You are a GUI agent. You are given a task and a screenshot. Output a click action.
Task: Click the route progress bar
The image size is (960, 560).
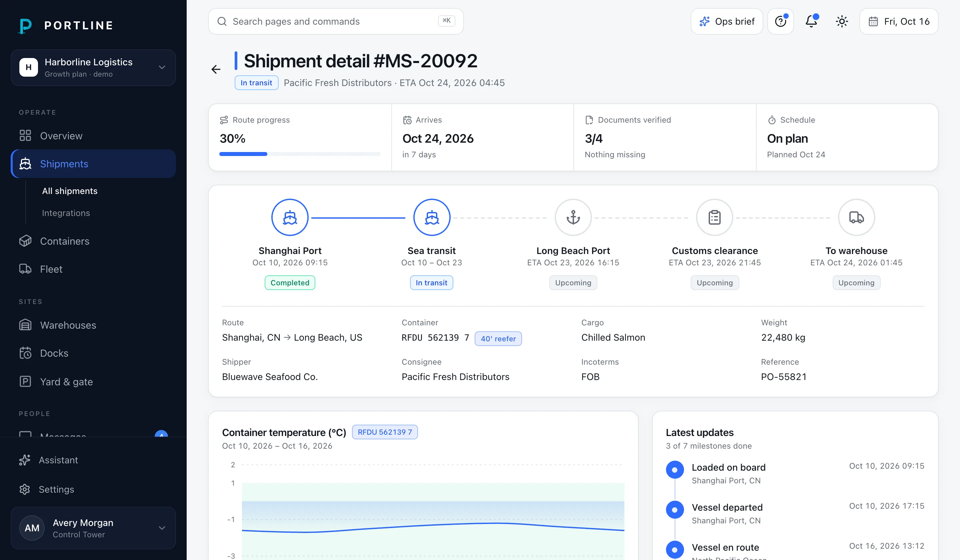(300, 154)
